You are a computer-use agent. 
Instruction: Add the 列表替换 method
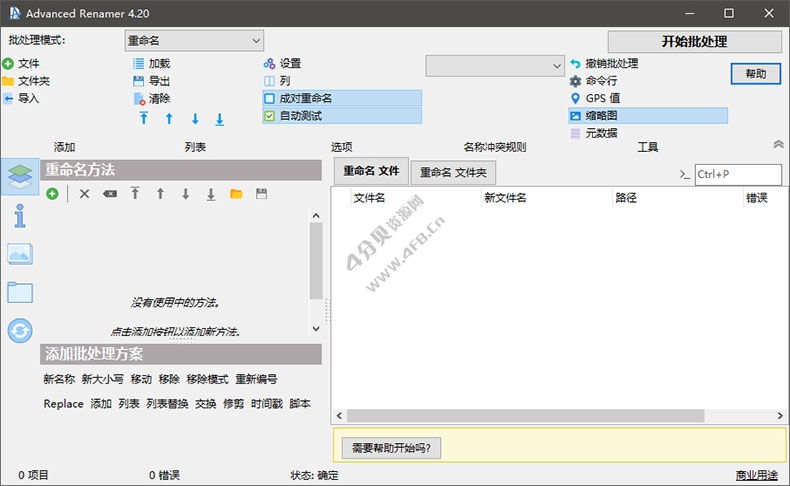click(167, 404)
